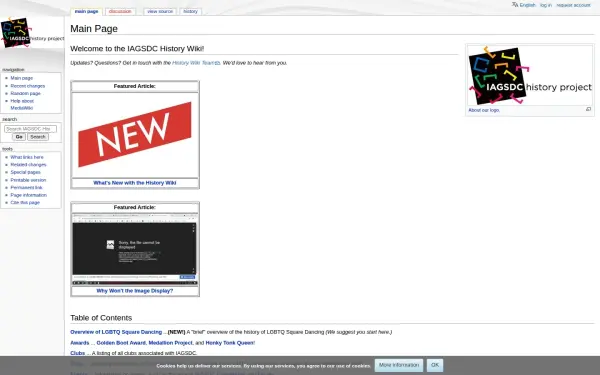Open What links here tool

[x=27, y=157]
